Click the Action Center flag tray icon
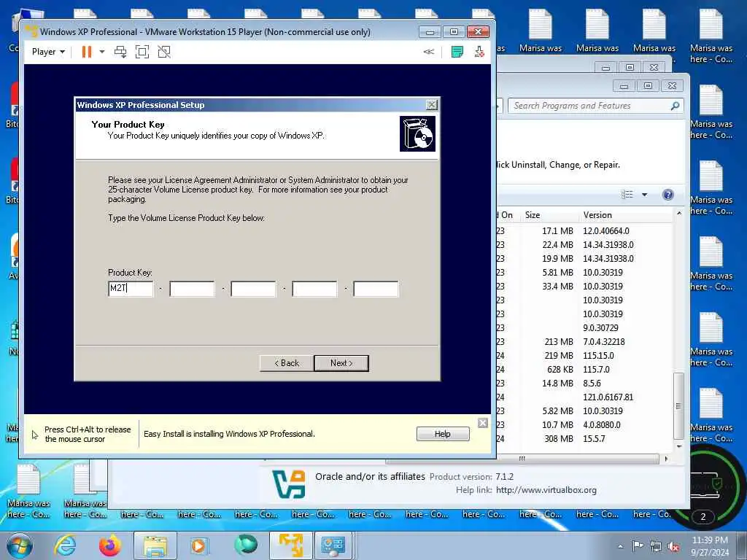 (x=638, y=546)
